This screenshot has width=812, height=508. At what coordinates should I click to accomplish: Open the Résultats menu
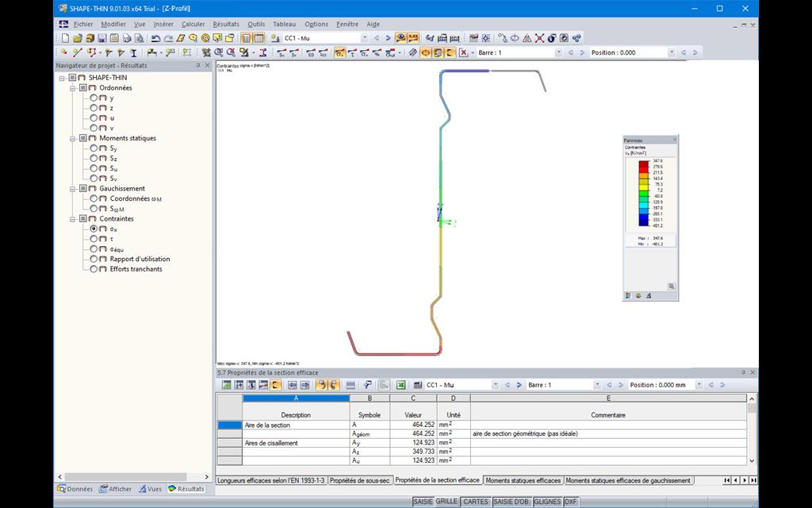[226, 24]
